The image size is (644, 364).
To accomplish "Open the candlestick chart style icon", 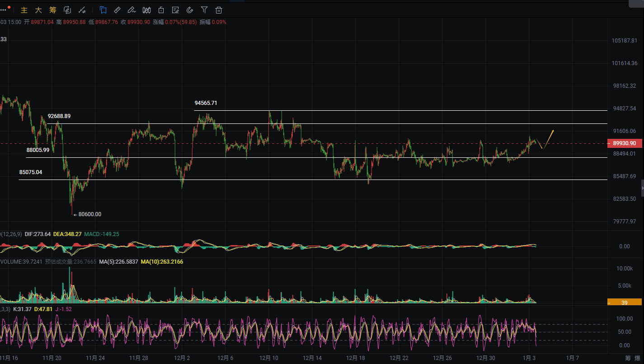I will click(146, 9).
